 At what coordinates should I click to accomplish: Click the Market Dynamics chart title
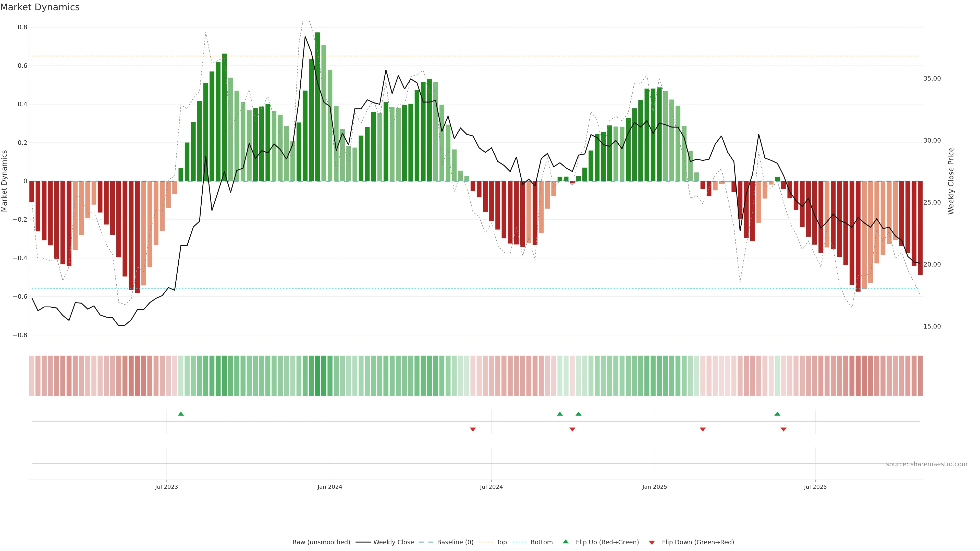click(x=40, y=7)
